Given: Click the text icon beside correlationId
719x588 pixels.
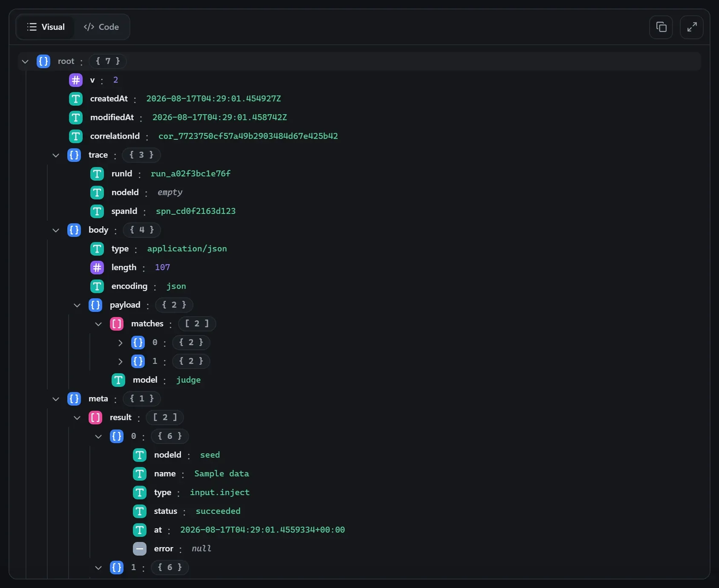Looking at the screenshot, I should (76, 136).
